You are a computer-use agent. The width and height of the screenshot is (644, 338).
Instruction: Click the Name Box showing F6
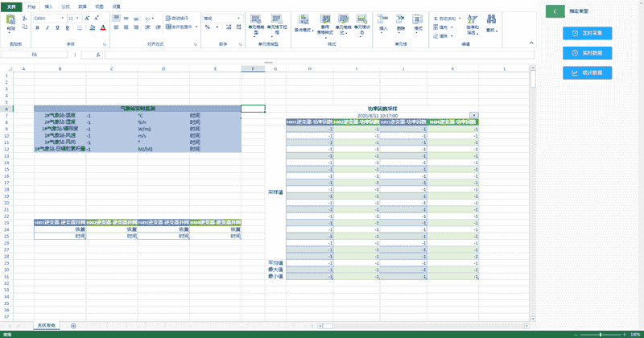click(x=35, y=55)
